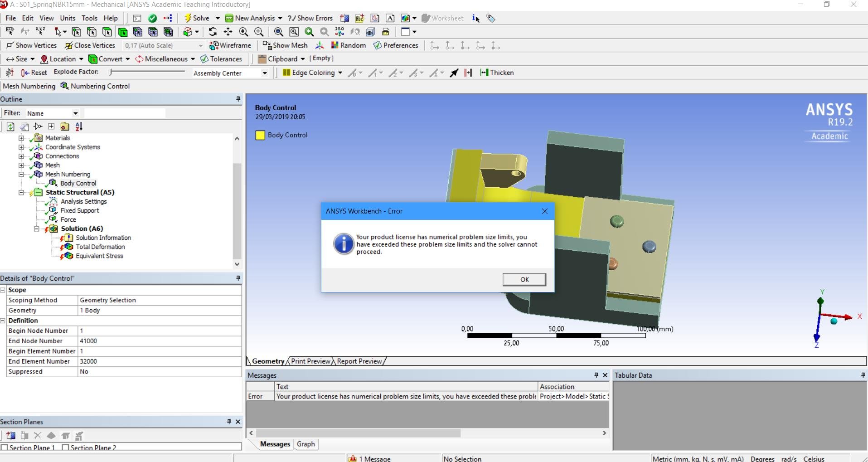Click Delete Section Plane X icon

tap(38, 436)
